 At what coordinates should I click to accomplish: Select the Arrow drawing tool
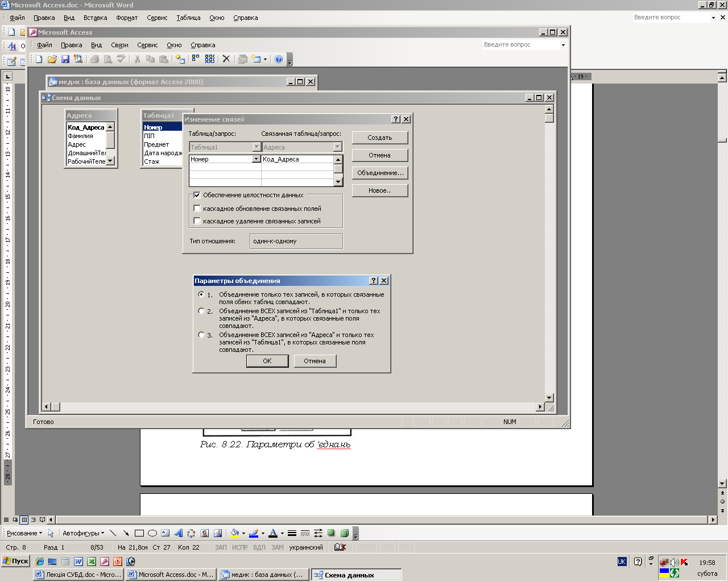tap(126, 533)
